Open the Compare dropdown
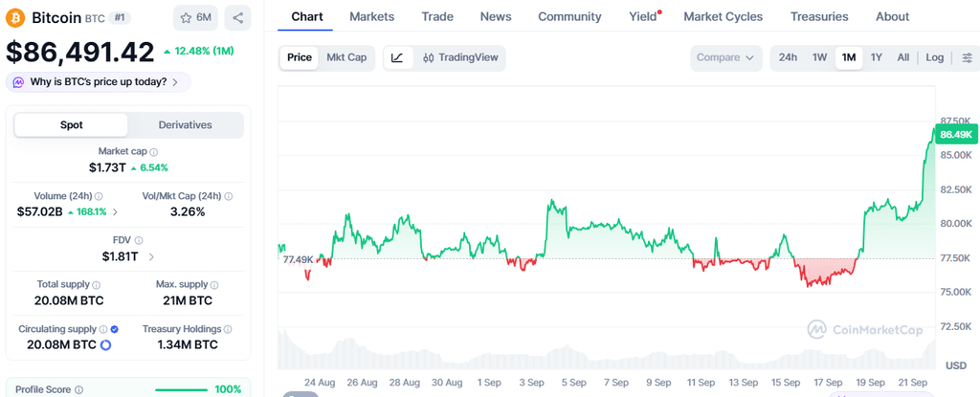 click(725, 57)
